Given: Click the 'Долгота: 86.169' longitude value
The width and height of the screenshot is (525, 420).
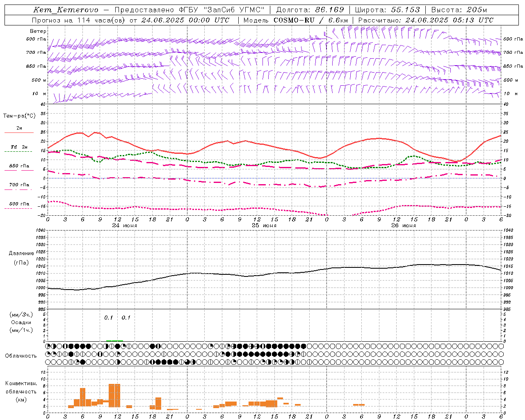Looking at the screenshot, I should pyautogui.click(x=310, y=10).
